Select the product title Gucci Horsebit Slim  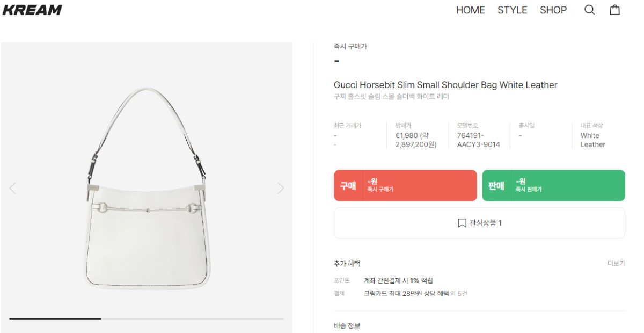pos(445,85)
